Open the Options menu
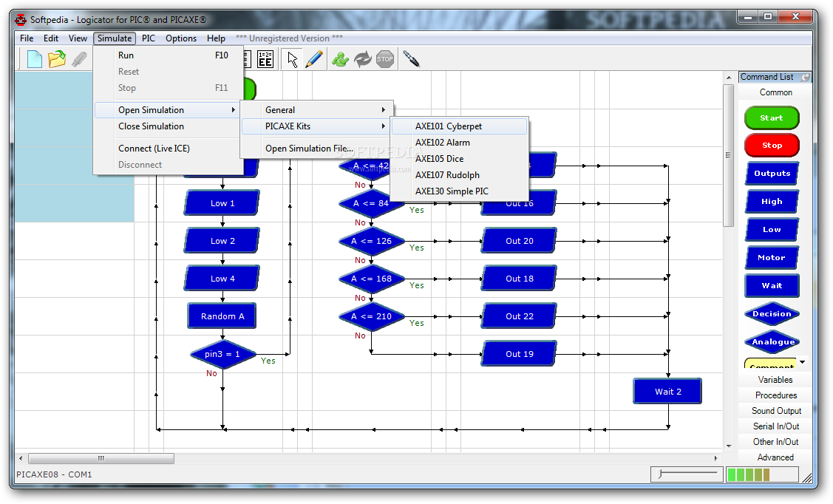 180,38
